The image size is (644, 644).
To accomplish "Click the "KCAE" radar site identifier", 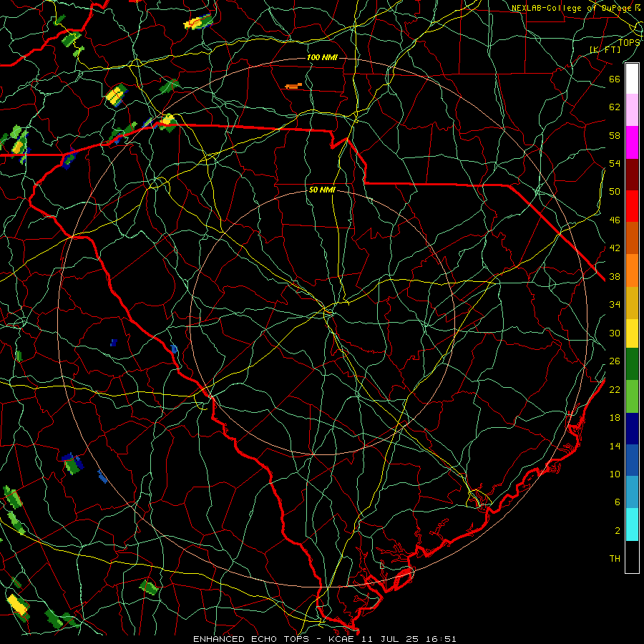I will coord(343,639).
